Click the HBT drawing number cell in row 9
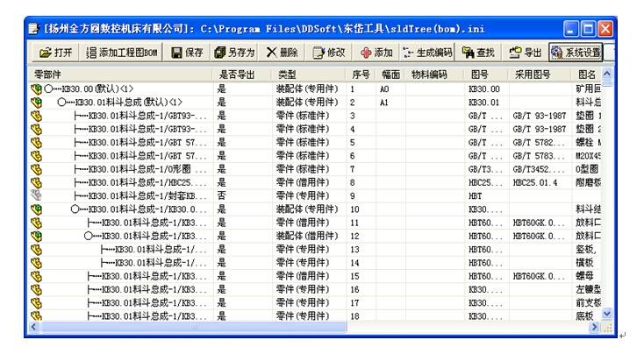The width and height of the screenshot is (644, 347). point(476,195)
